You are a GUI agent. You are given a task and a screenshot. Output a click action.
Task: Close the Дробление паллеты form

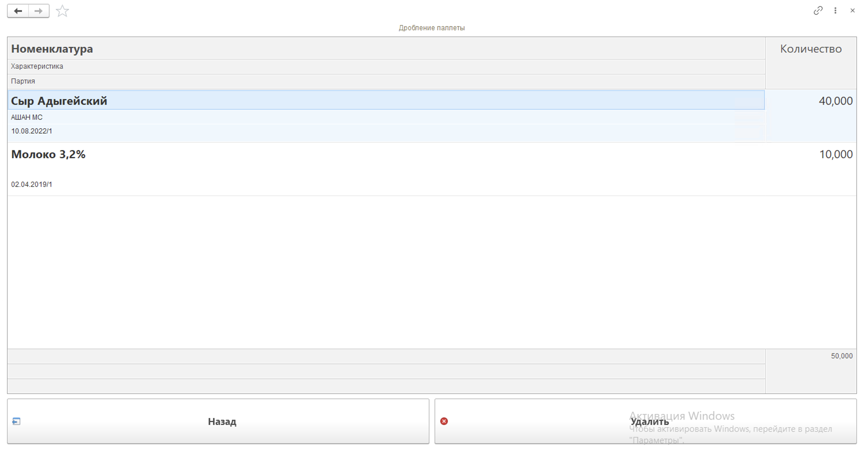pos(852,10)
